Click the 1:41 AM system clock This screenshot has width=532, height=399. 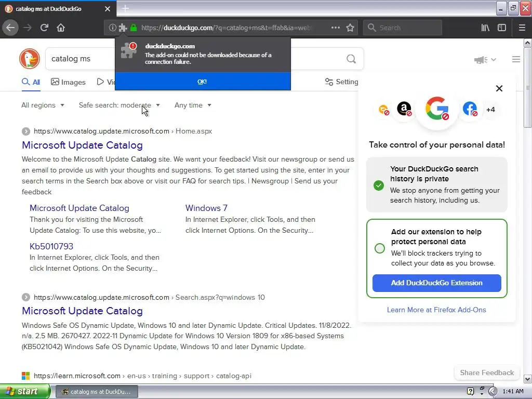513,392
